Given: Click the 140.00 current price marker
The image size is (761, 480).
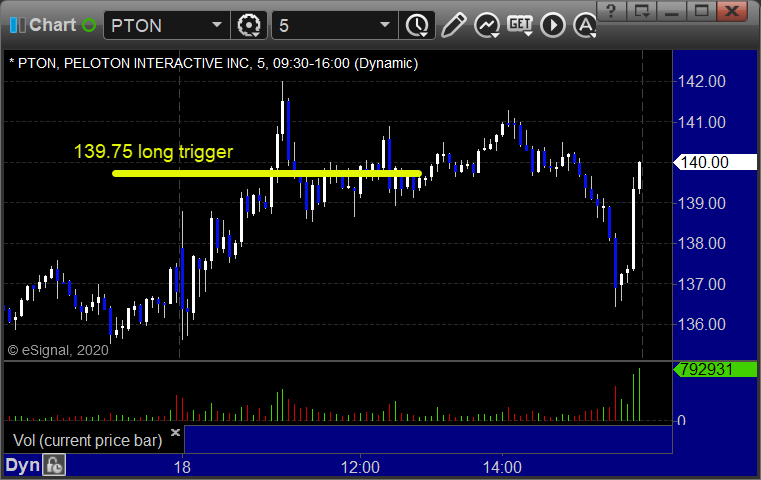Looking at the screenshot, I should (715, 162).
